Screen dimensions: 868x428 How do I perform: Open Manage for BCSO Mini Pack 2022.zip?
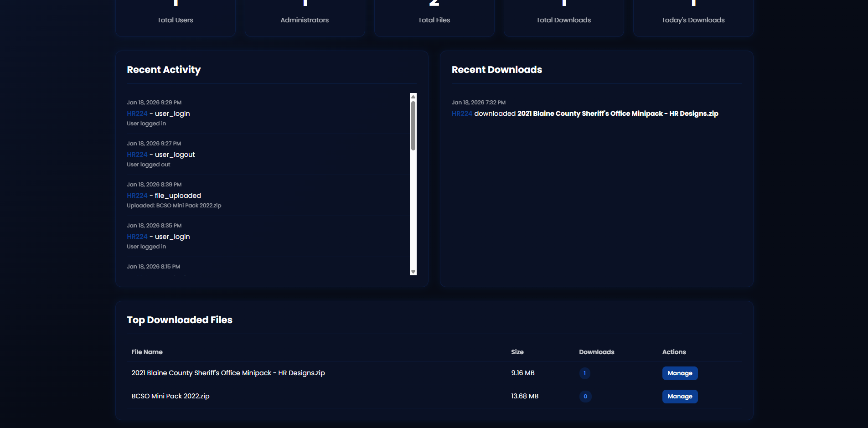coord(679,396)
